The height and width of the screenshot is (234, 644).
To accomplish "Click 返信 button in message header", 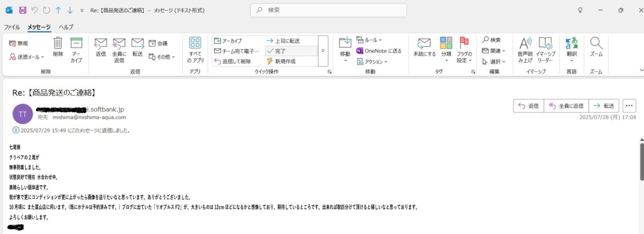I will [x=529, y=106].
